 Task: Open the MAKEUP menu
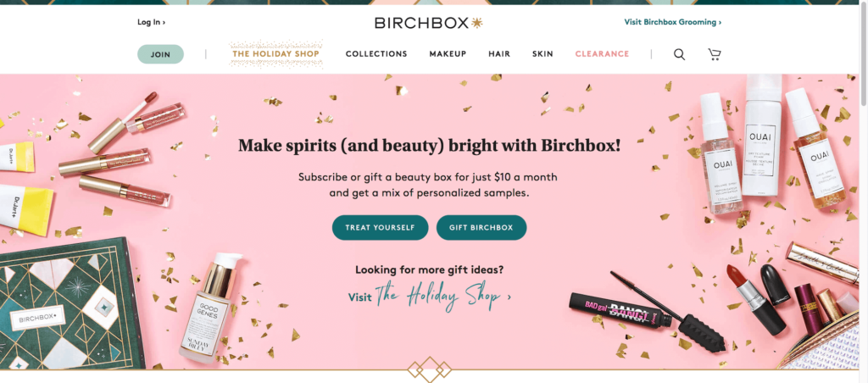pyautogui.click(x=448, y=53)
